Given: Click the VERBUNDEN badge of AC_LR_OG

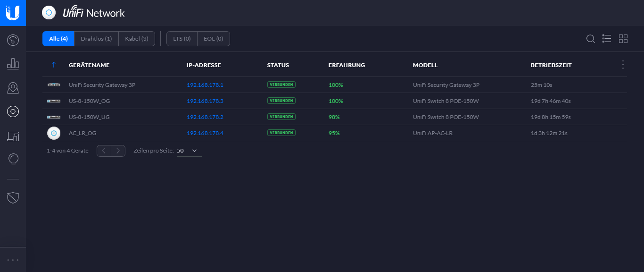Looking at the screenshot, I should tap(281, 133).
